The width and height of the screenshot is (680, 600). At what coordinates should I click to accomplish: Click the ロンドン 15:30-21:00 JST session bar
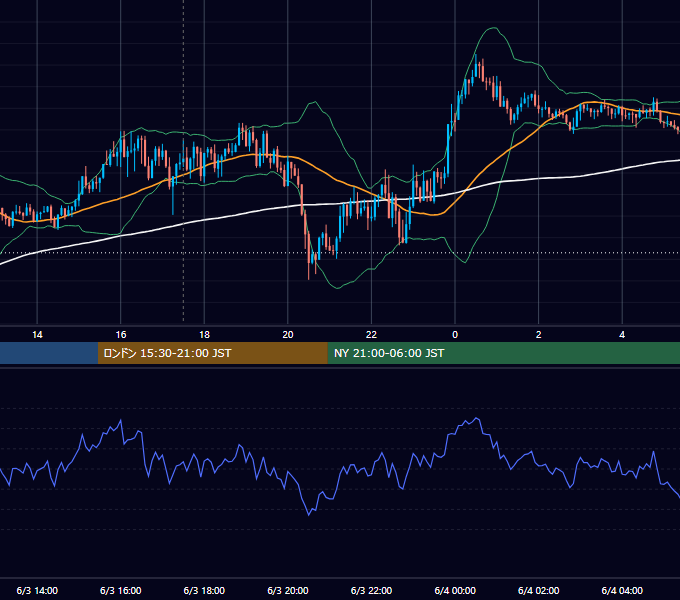pyautogui.click(x=212, y=353)
